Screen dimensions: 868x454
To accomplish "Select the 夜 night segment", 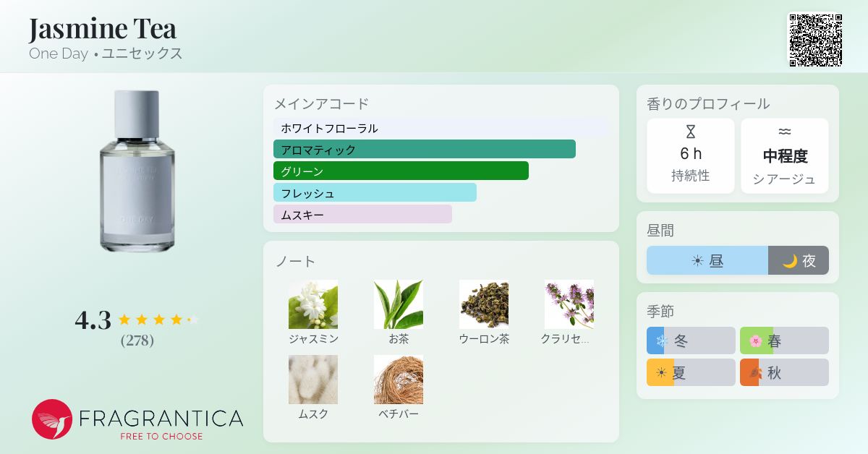I will (x=799, y=260).
